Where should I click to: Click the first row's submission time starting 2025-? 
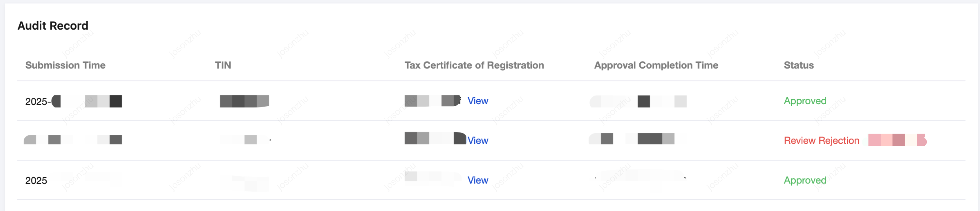[73, 101]
